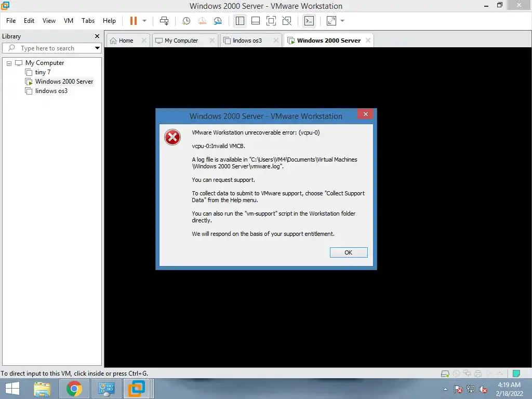The width and height of the screenshot is (532, 399).
Task: Close the unrecoverable error dialog
Action: tap(365, 114)
